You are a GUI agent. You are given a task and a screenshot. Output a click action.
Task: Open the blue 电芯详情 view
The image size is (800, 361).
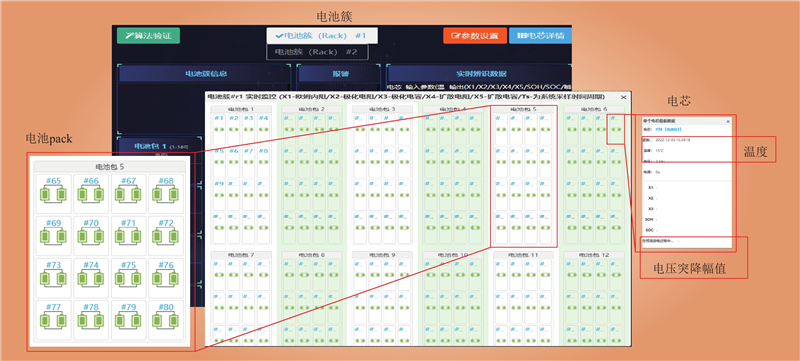click(540, 36)
